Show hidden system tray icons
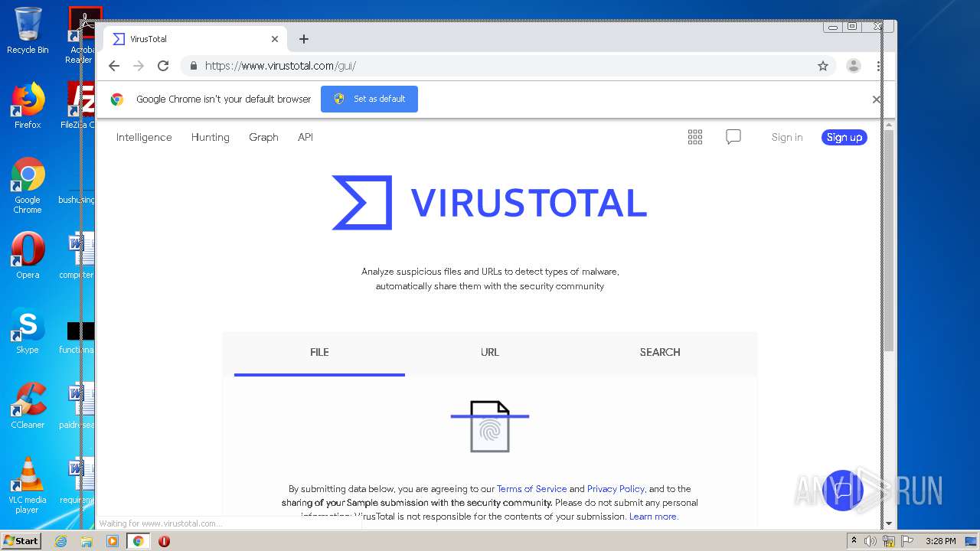The width and height of the screenshot is (980, 551). (854, 541)
